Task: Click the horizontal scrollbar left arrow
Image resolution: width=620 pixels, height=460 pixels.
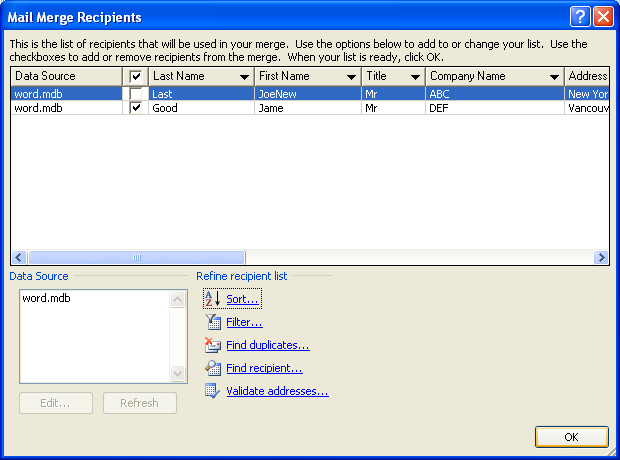Action: tap(19, 257)
